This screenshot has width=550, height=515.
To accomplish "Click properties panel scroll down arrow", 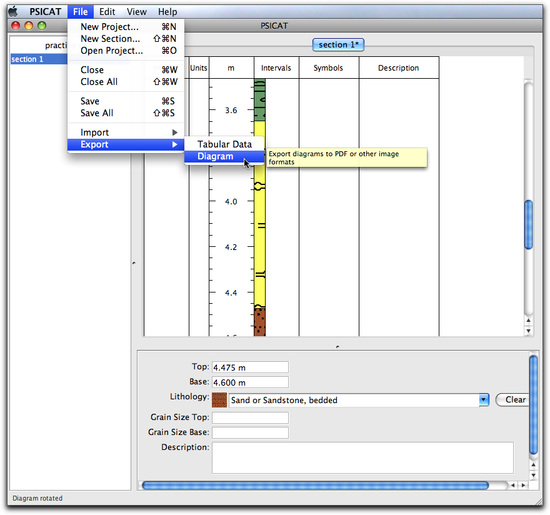I will point(533,476).
